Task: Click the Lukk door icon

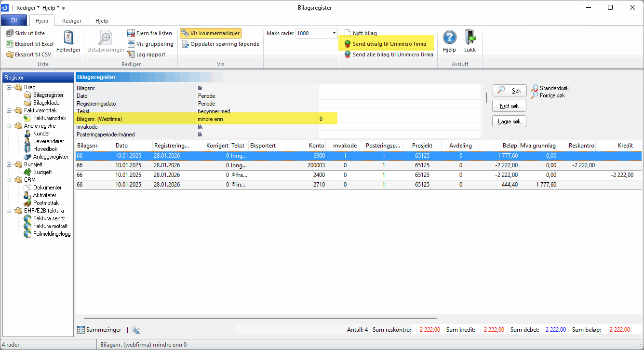Action: (470, 39)
